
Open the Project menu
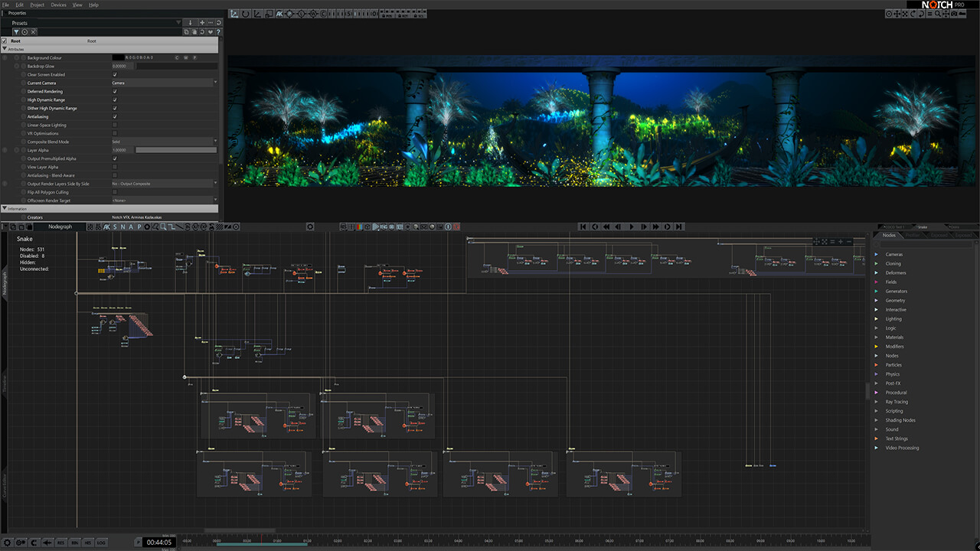(x=37, y=5)
